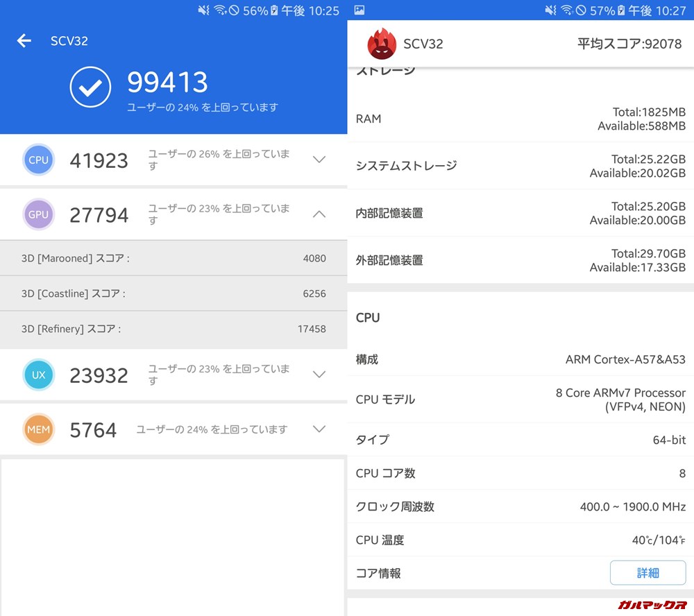694x616 pixels.
Task: Select the UX score icon
Action: [x=38, y=375]
